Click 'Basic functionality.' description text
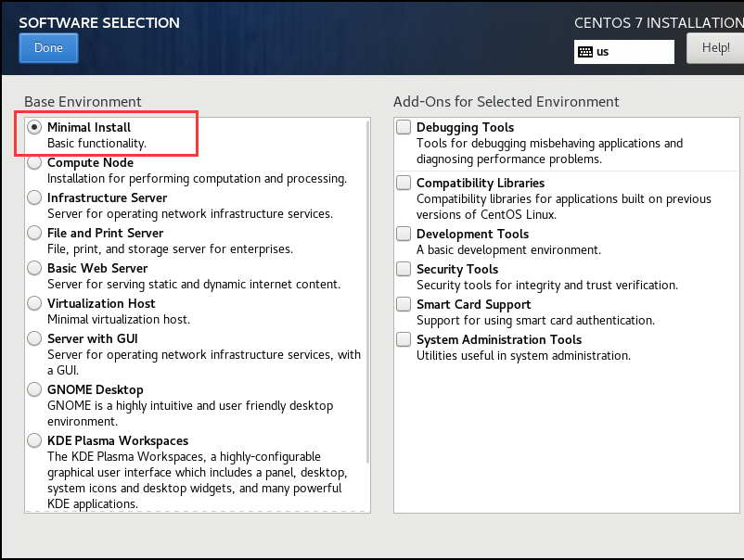Screen dimensions: 744x560 [96, 143]
